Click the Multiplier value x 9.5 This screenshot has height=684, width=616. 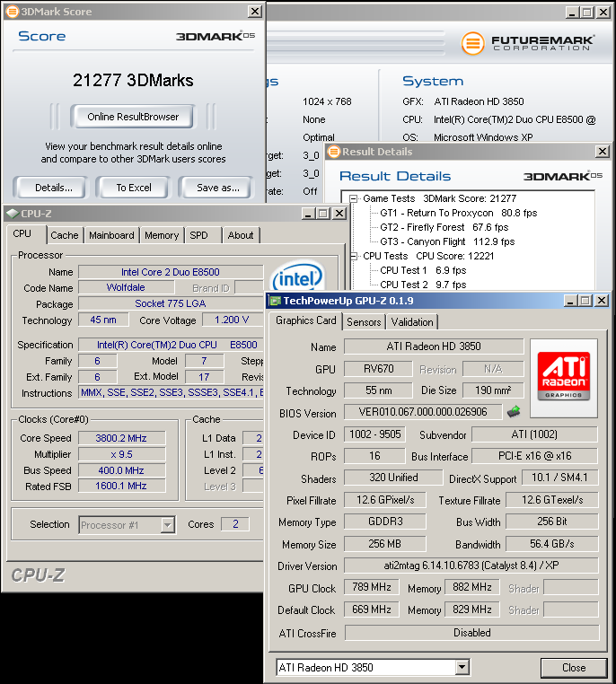(122, 454)
